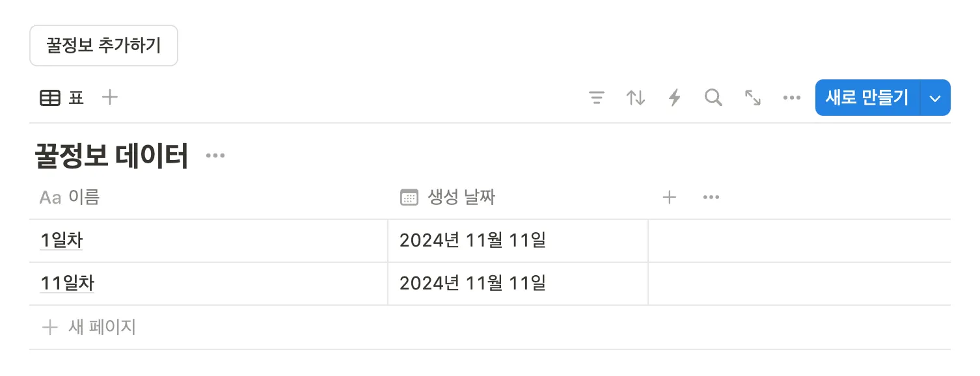Screen dimensions: 980x376
Task: Click the plus icon to add view
Action: [111, 98]
